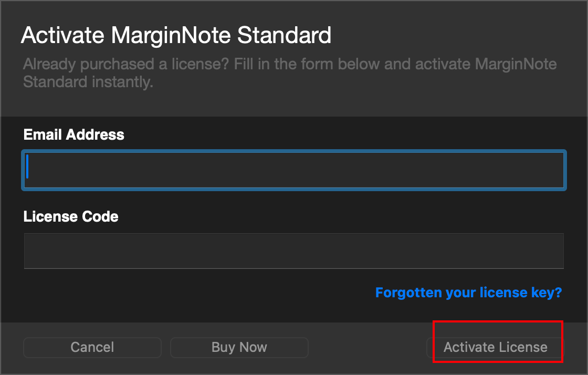
Task: Submit the form using Activate License
Action: (495, 347)
